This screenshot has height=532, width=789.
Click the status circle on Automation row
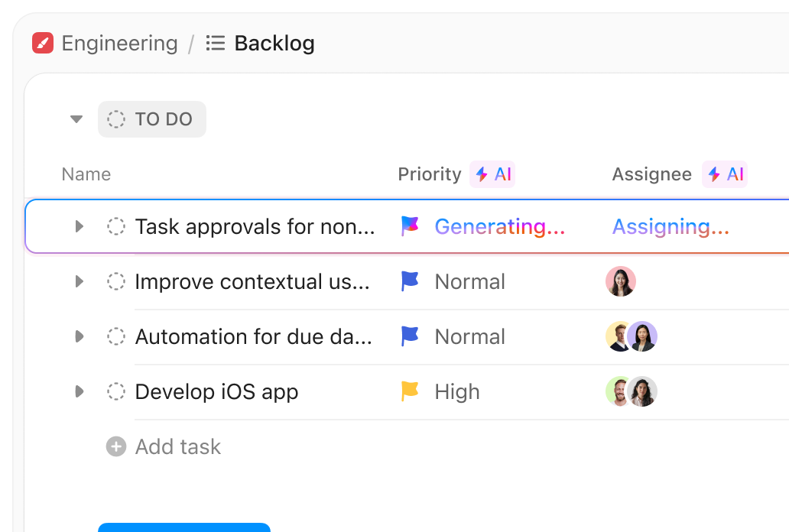pos(115,336)
